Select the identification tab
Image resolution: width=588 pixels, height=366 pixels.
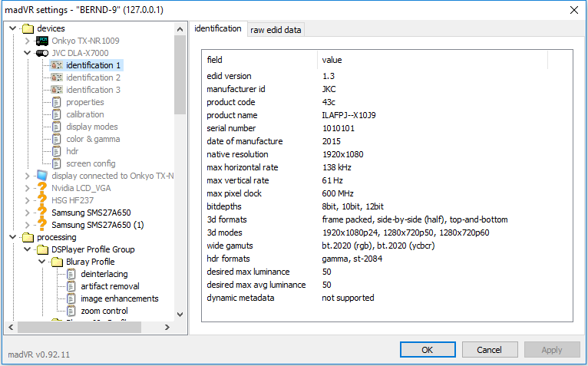click(218, 28)
